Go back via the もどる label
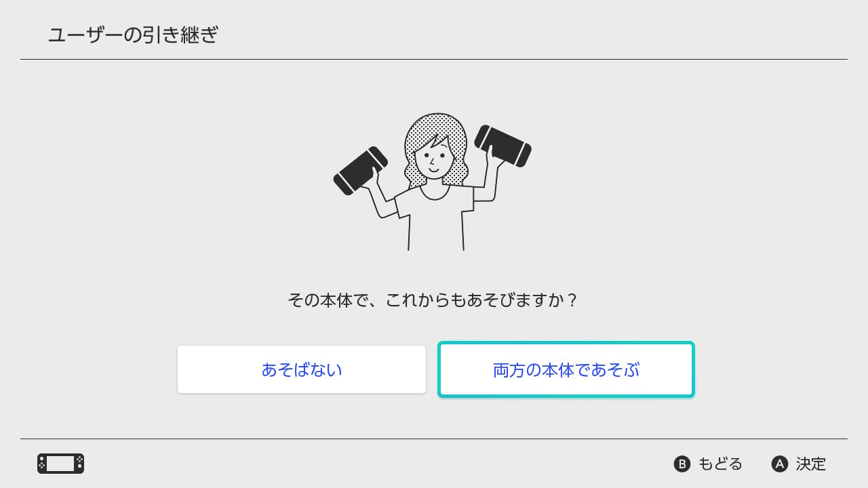The image size is (868, 488). pyautogui.click(x=720, y=464)
